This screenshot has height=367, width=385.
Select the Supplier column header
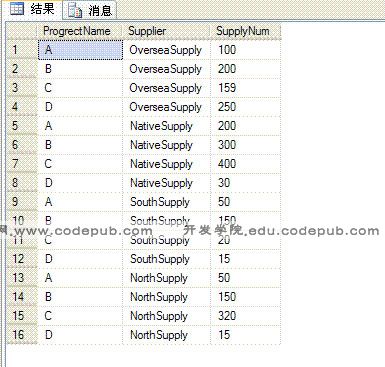pyautogui.click(x=166, y=31)
